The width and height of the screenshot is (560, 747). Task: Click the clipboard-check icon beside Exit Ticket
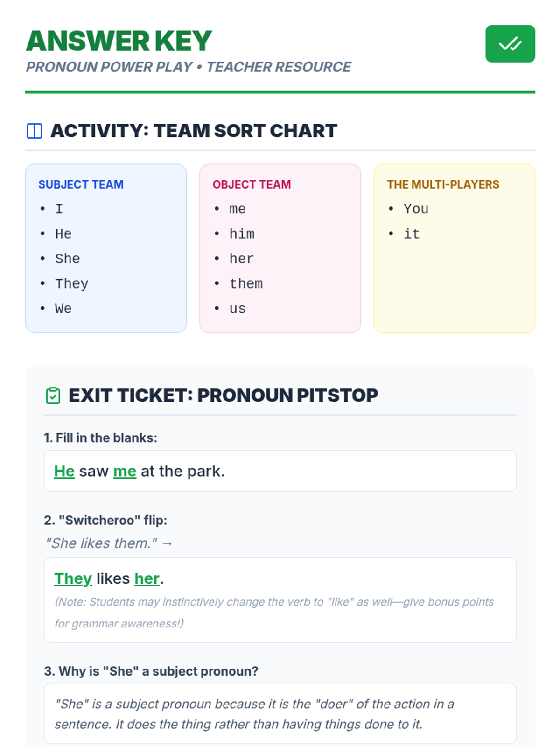point(53,395)
